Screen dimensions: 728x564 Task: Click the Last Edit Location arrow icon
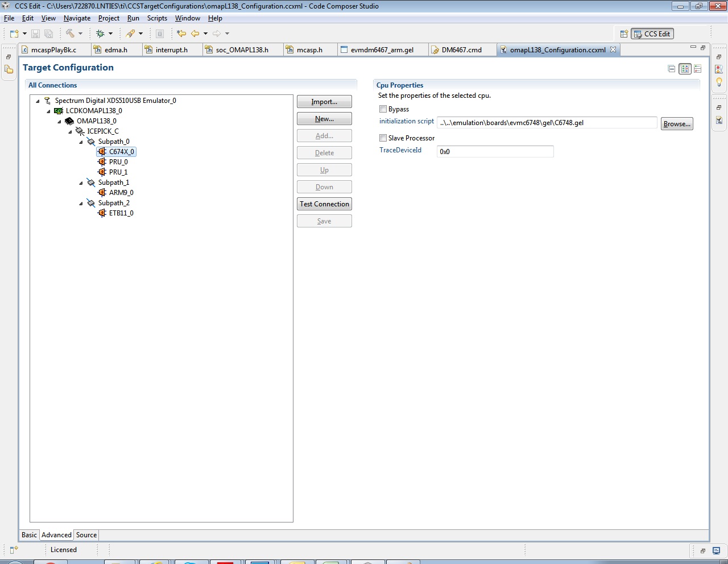[181, 34]
